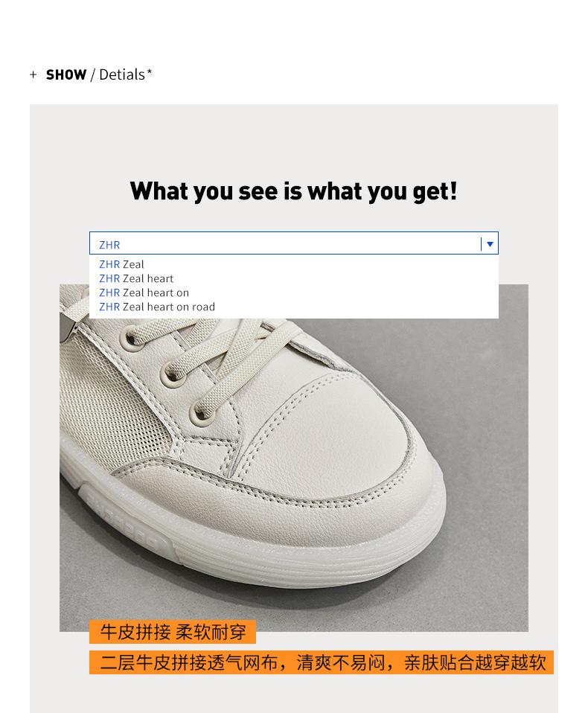Click the Detials label text
Image resolution: width=588 pixels, height=713 pixels.
[122, 74]
